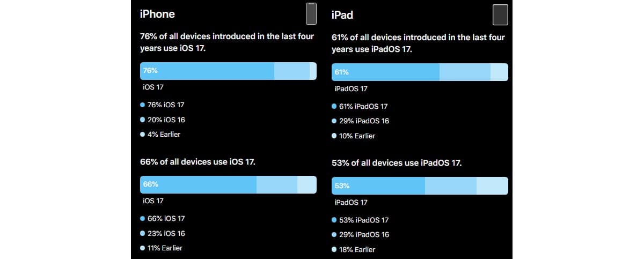644x259 pixels.
Task: Click the 11% Earlier legend label
Action: click(x=165, y=248)
